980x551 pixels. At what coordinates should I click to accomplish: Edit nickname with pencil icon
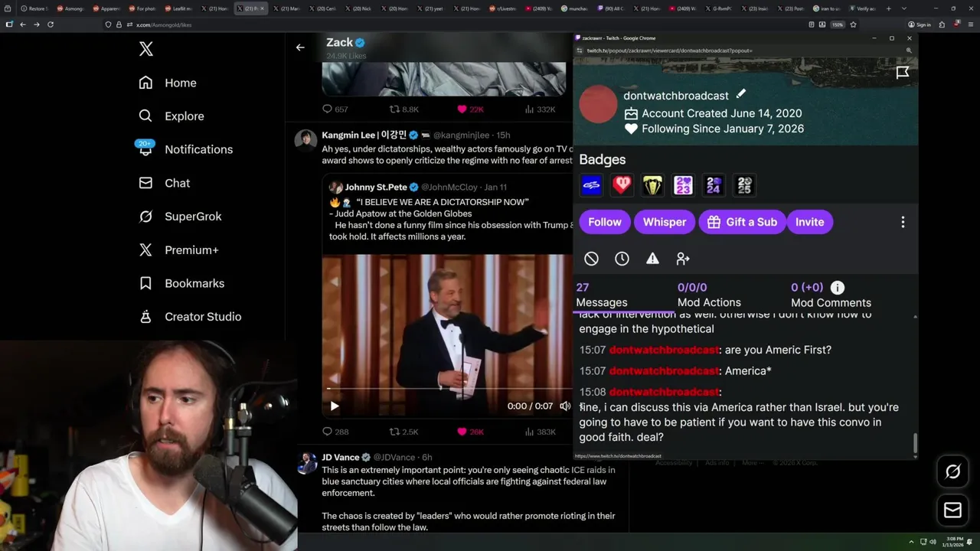(x=740, y=94)
